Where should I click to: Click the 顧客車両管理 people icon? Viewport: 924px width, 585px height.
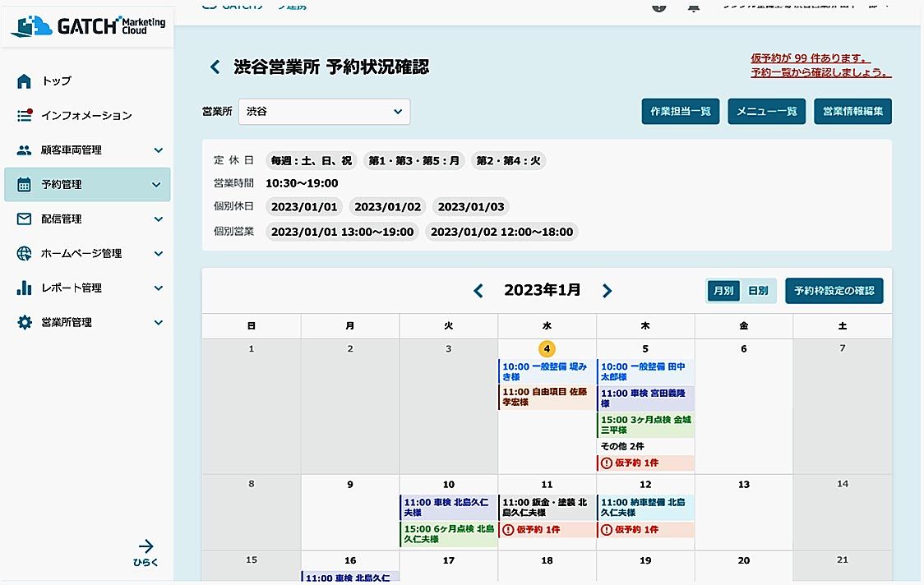coord(24,150)
